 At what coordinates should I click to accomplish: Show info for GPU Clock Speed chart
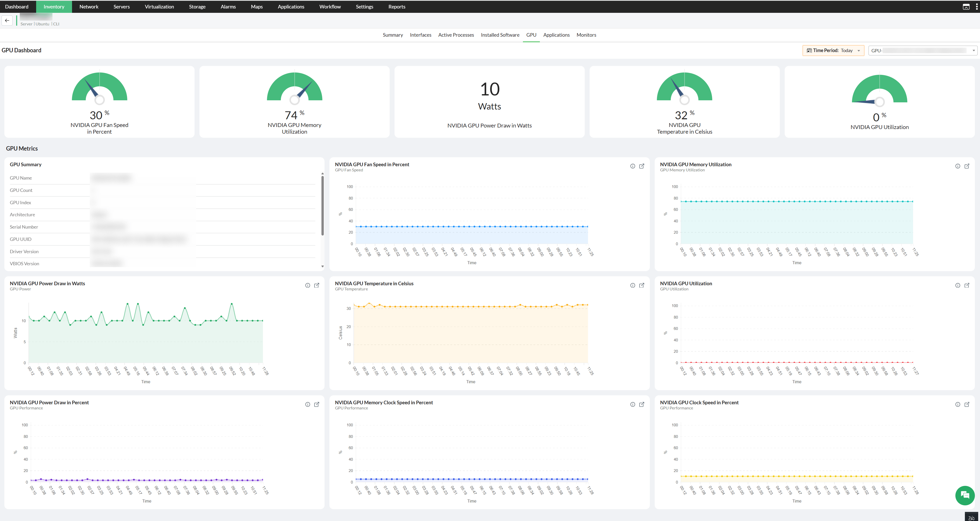957,405
